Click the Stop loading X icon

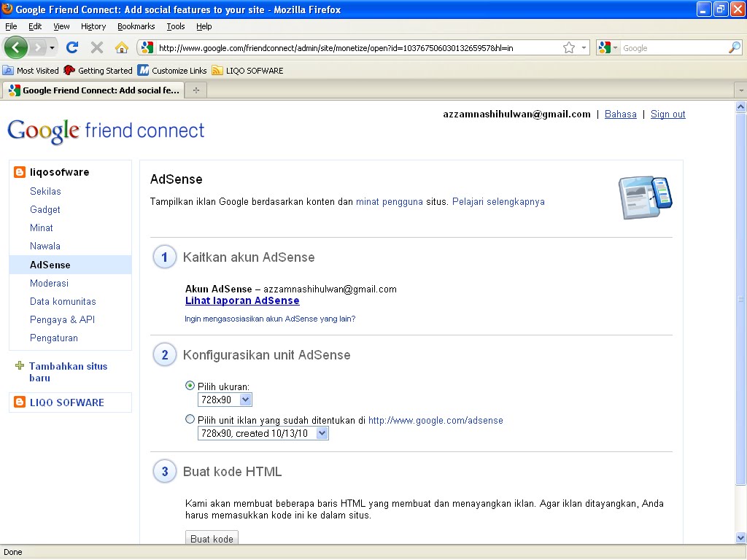[97, 47]
